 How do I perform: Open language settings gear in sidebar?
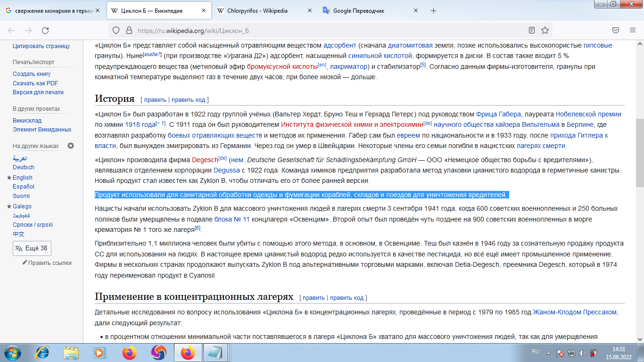(x=71, y=146)
